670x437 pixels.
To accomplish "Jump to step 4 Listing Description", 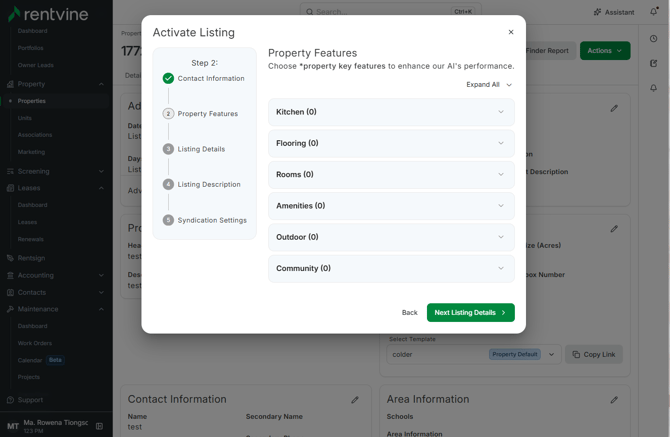I will click(x=202, y=185).
